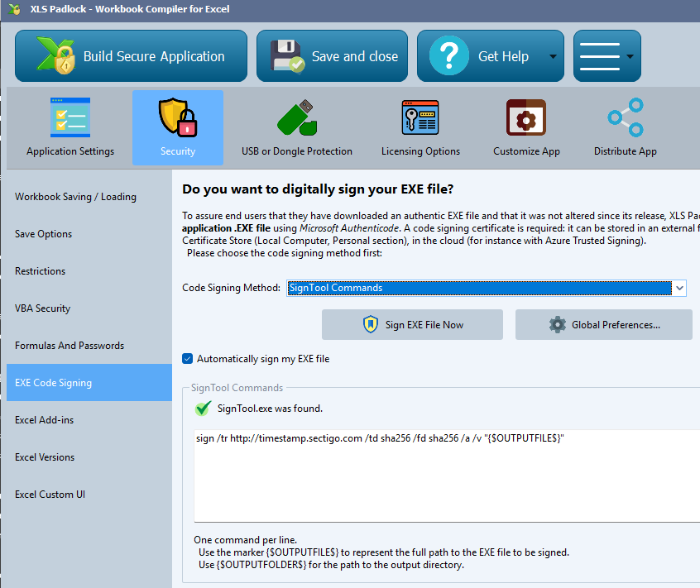Disable Automatically sign my EXE file
This screenshot has width=700, height=588.
point(187,358)
